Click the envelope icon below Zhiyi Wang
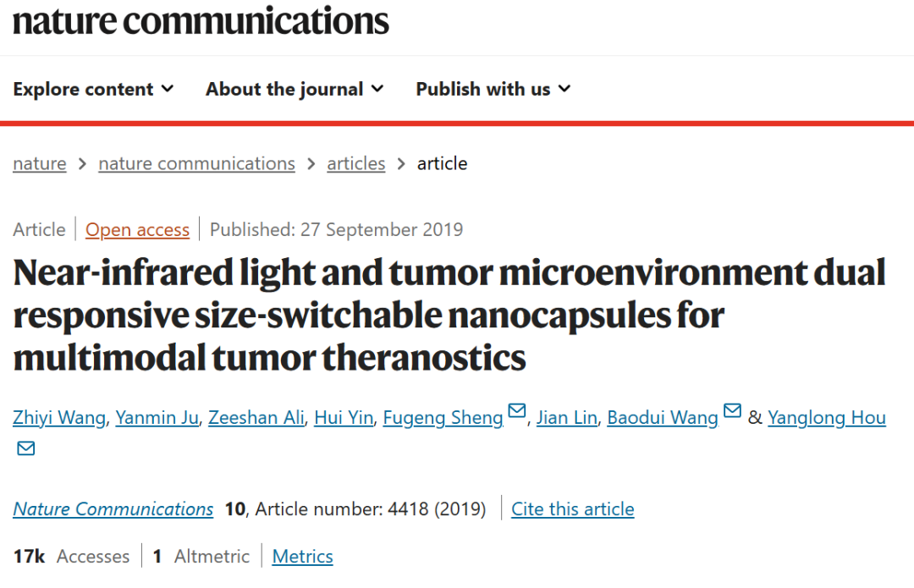Viewport: 914px width, 588px height. tap(25, 448)
